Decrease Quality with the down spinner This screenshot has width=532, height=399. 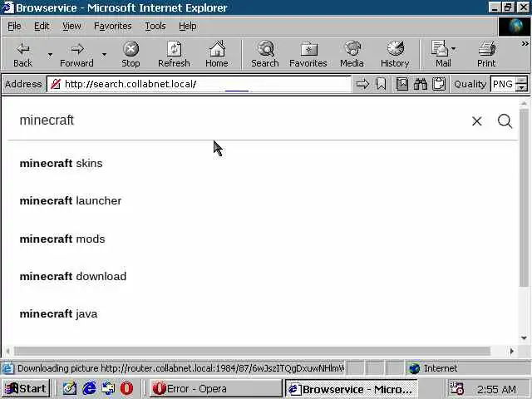(522, 88)
